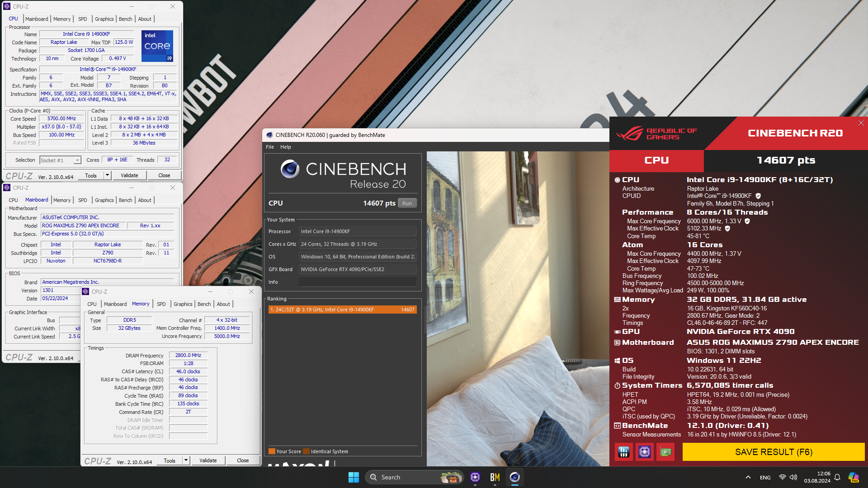868x488 pixels.
Task: Click the Core Speed value 5700.00 MHz
Action: click(x=62, y=119)
